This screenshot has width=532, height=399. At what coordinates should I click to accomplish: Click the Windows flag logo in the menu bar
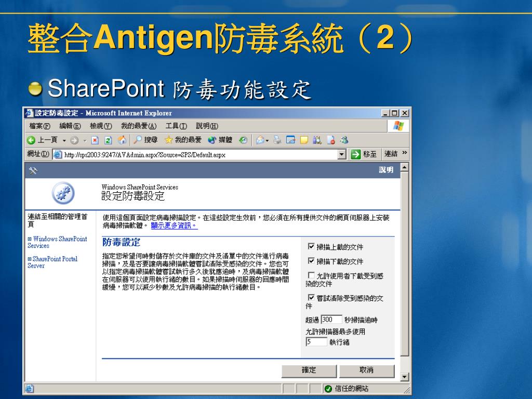tap(398, 126)
